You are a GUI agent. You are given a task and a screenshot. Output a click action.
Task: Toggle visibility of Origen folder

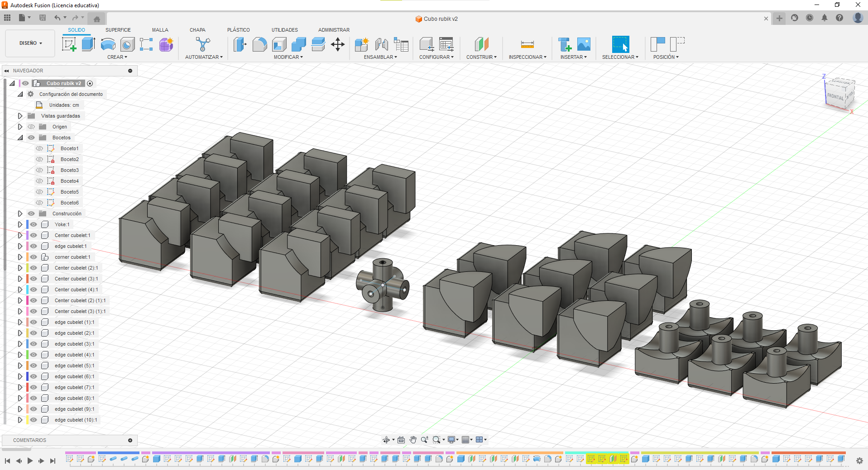pos(31,127)
